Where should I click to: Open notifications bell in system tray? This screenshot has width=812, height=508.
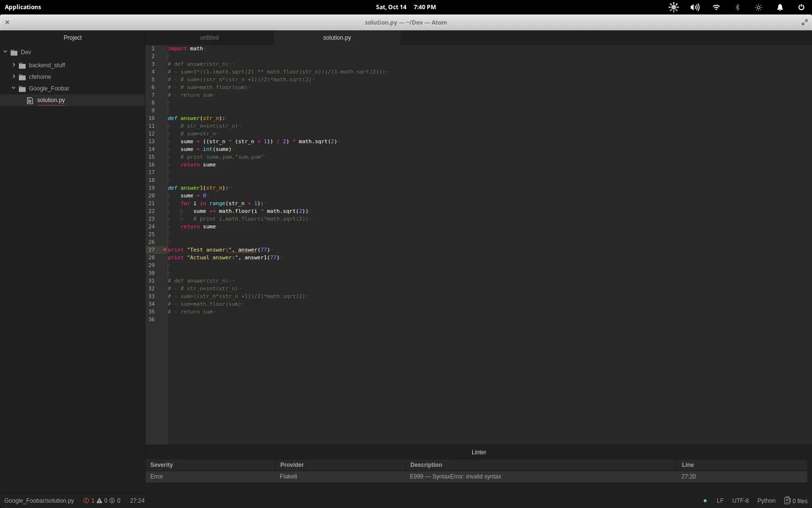tap(780, 7)
